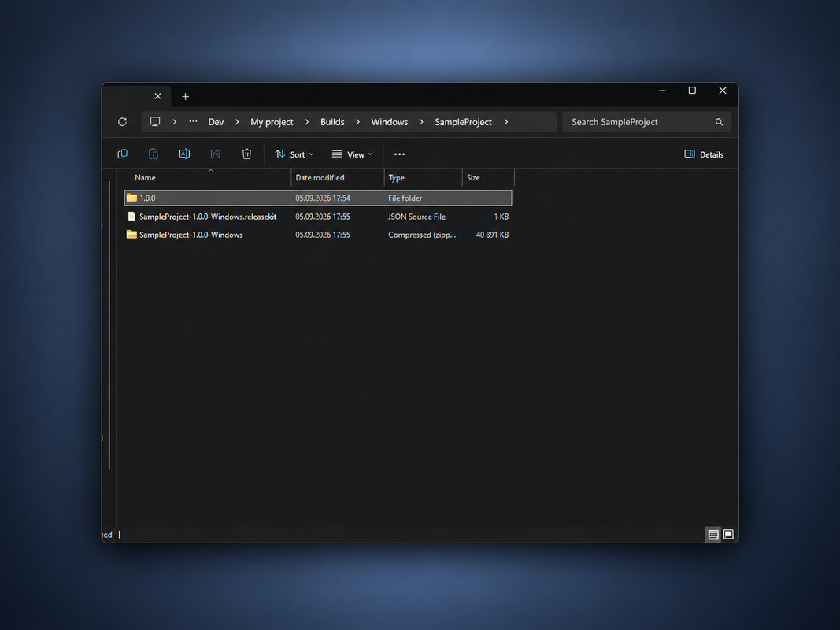
Task: Expand the chevron after SampleProject
Action: (505, 122)
